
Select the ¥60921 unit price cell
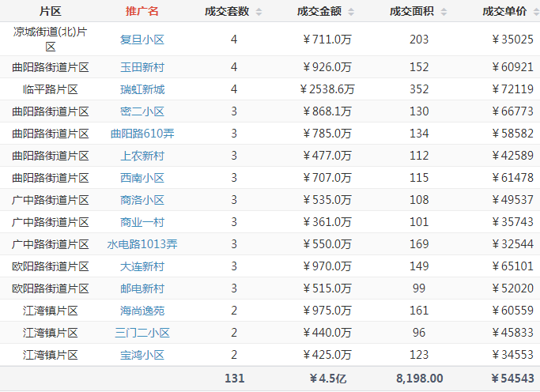click(513, 67)
